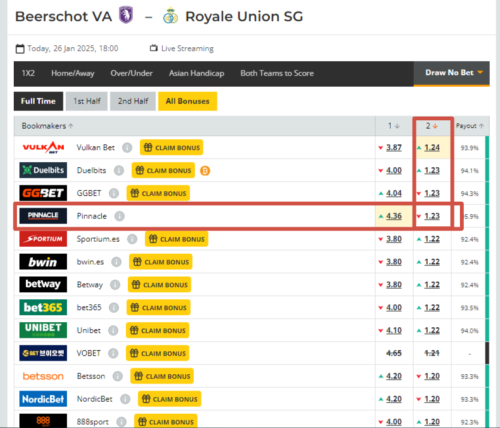Expand the Draw No Bet dropdown

tap(452, 73)
